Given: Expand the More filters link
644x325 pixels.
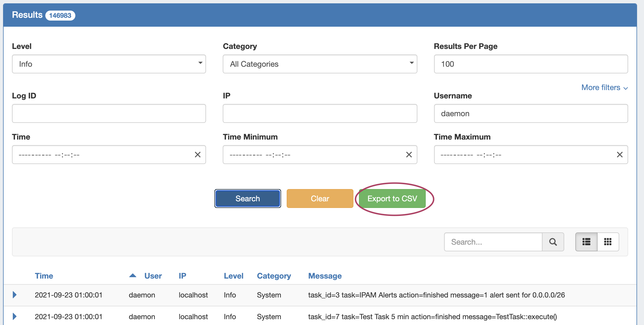Looking at the screenshot, I should click(x=604, y=88).
